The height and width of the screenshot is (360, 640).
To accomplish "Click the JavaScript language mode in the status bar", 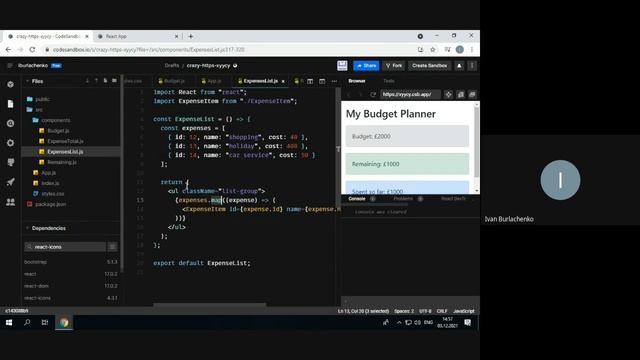I will pos(464,311).
